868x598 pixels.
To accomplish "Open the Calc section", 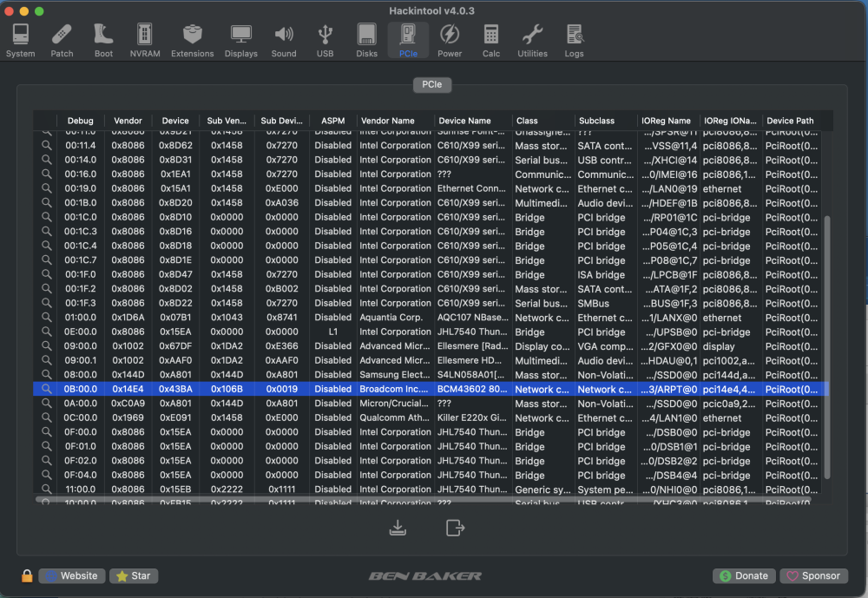I will coord(491,41).
